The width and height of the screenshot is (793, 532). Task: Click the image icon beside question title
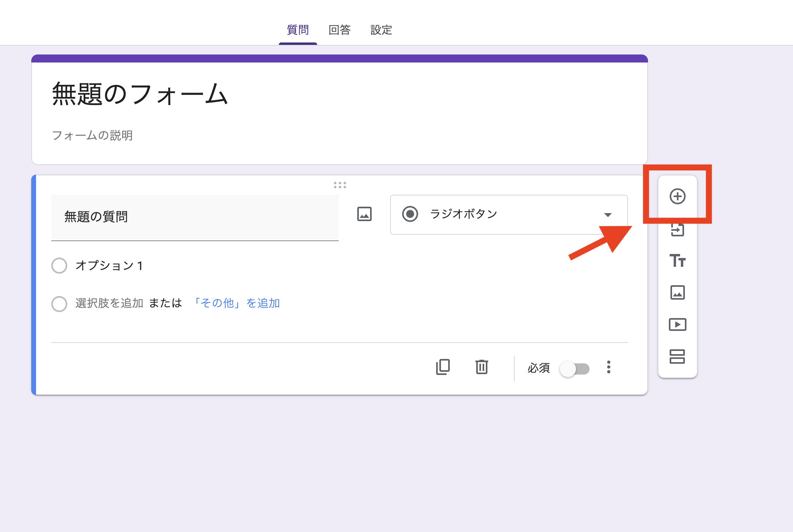tap(364, 214)
